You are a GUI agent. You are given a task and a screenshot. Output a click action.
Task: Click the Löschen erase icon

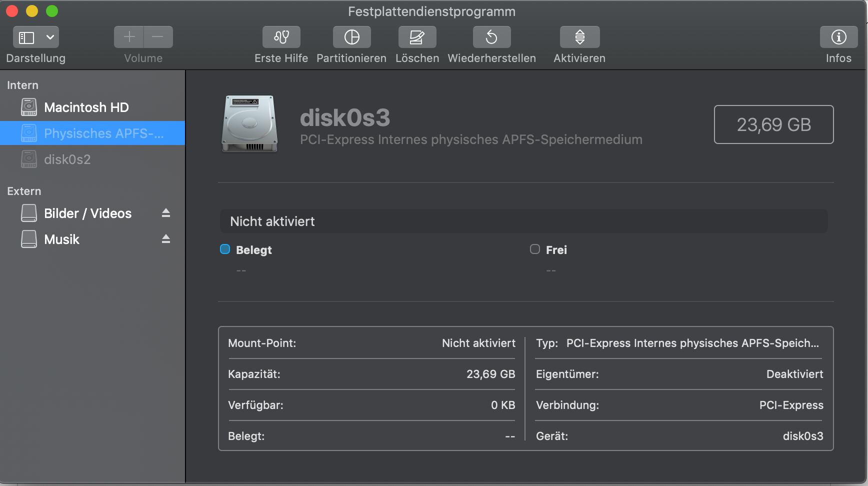tap(417, 37)
